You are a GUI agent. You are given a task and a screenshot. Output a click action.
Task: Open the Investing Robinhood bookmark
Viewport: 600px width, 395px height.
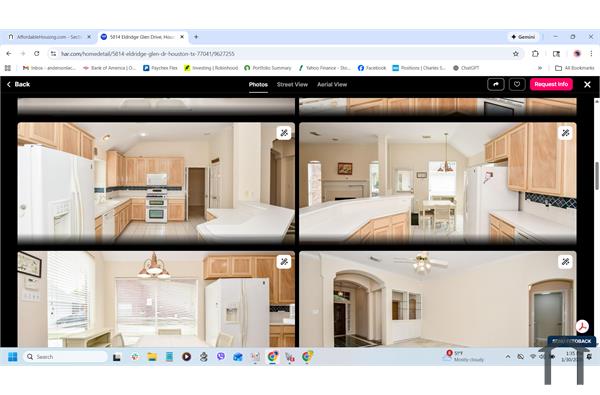pyautogui.click(x=211, y=68)
